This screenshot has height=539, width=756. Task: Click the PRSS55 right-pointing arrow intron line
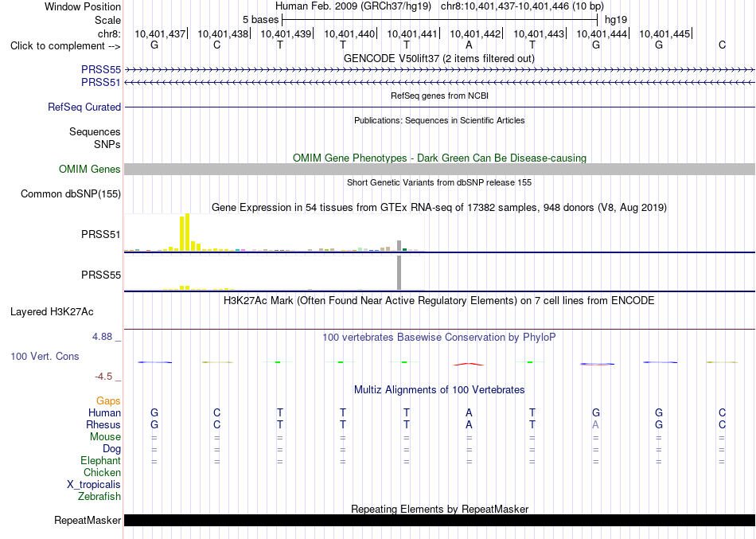click(x=439, y=70)
